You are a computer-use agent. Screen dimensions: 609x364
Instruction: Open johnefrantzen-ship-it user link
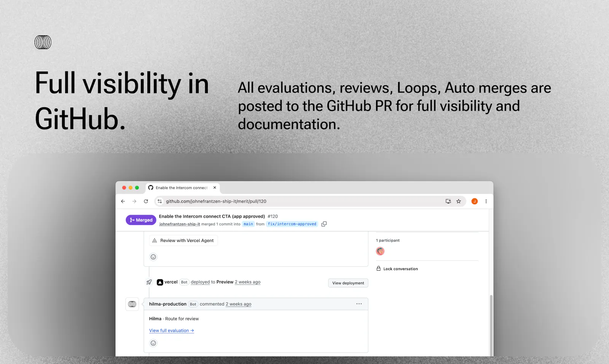point(180,224)
